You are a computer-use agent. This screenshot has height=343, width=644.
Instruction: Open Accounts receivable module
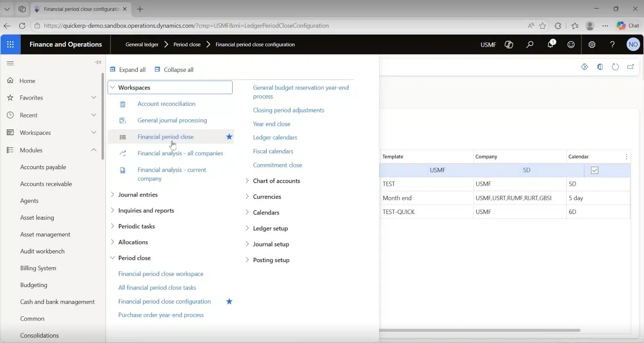[x=46, y=184]
